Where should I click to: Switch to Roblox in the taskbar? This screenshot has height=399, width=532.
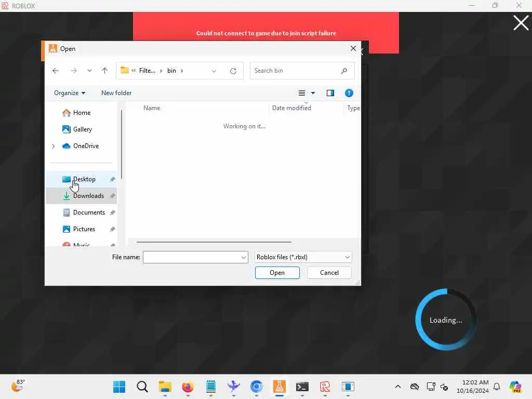point(325,387)
